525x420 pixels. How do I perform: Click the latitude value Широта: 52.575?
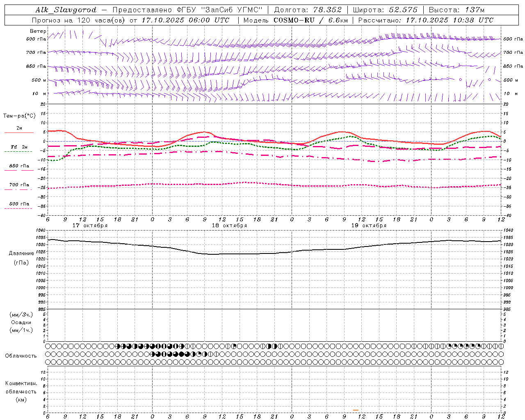point(385,10)
